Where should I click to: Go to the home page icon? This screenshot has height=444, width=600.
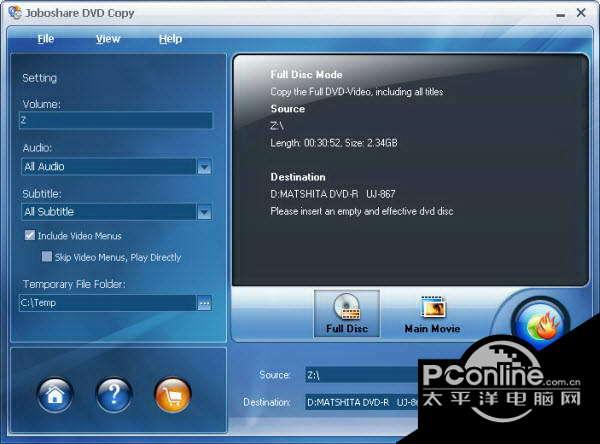55,395
